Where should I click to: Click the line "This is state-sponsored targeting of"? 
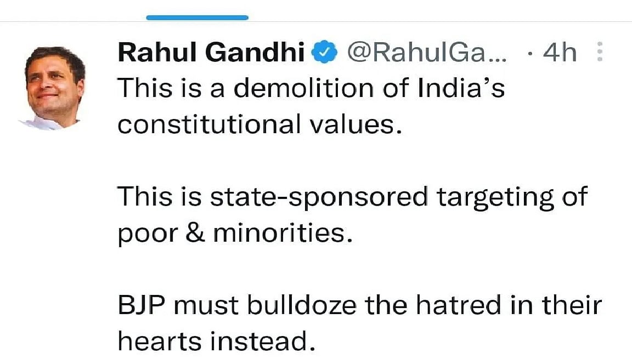point(352,196)
